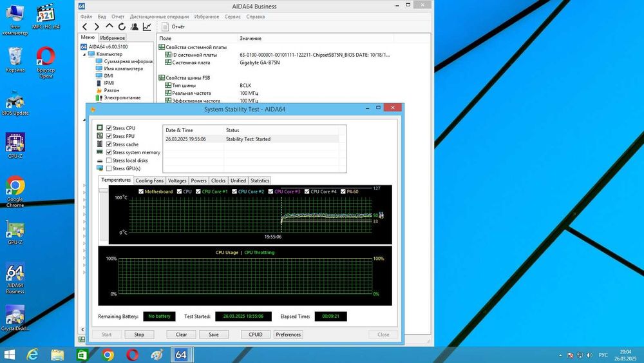The width and height of the screenshot is (644, 363).
Task: Click the Save button
Action: (214, 335)
